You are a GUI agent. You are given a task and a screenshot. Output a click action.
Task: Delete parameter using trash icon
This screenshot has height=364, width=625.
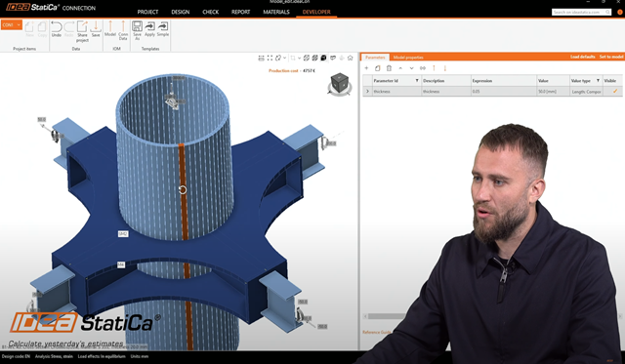click(389, 68)
